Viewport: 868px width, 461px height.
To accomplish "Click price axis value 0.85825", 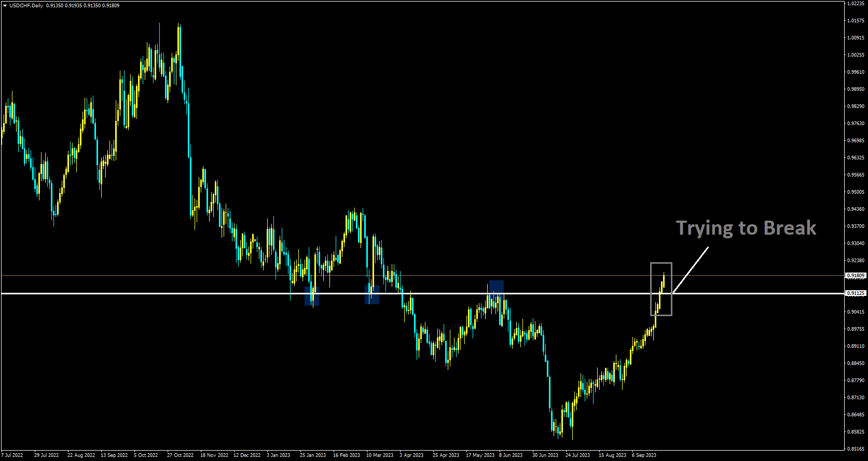I will 856,432.
